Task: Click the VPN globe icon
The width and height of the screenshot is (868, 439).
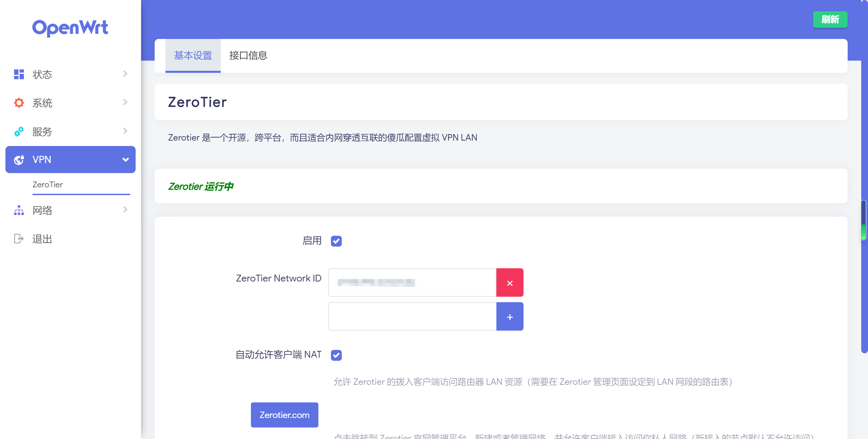Action: click(19, 160)
